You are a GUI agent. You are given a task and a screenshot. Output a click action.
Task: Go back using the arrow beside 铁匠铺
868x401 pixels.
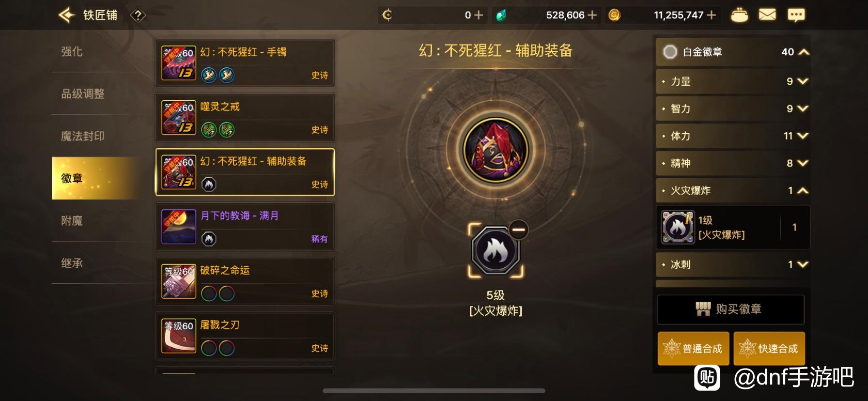pyautogui.click(x=67, y=15)
